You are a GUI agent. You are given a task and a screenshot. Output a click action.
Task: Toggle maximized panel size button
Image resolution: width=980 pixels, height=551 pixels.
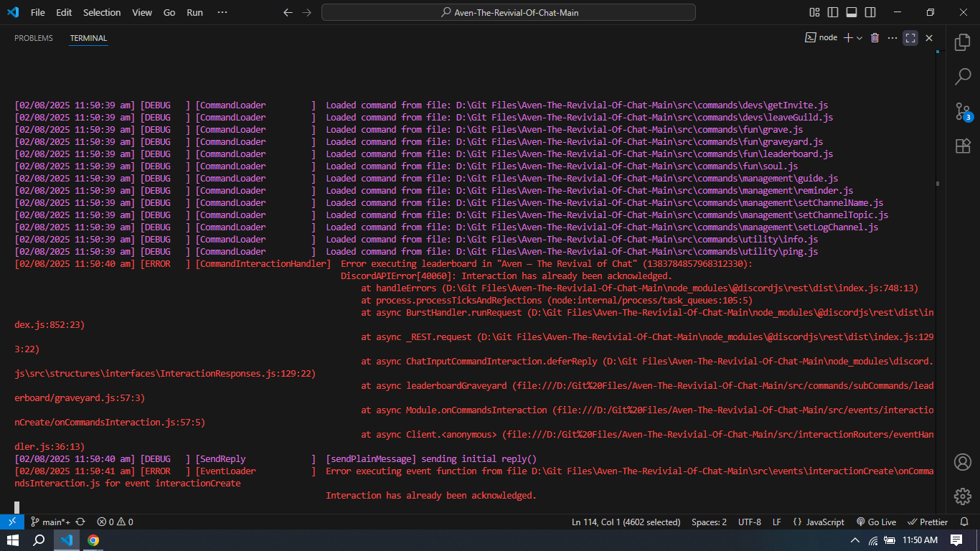pos(910,38)
